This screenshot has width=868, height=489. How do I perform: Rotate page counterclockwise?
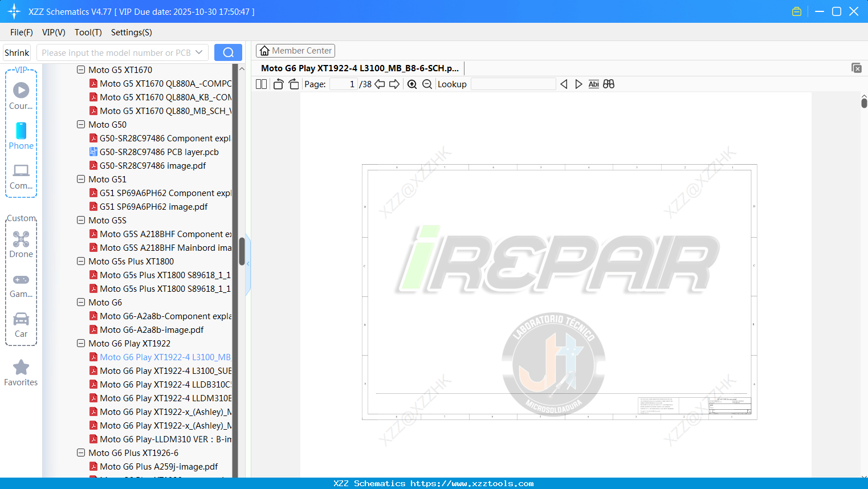(x=279, y=84)
